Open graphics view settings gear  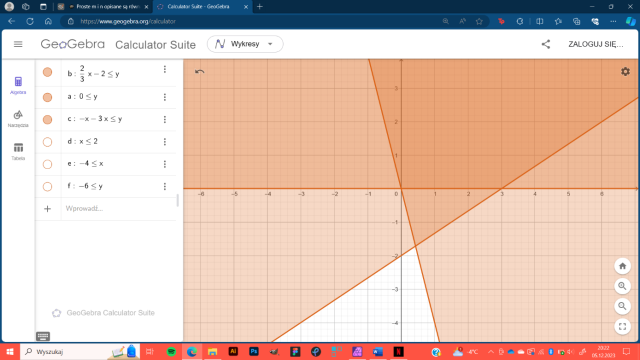(625, 72)
